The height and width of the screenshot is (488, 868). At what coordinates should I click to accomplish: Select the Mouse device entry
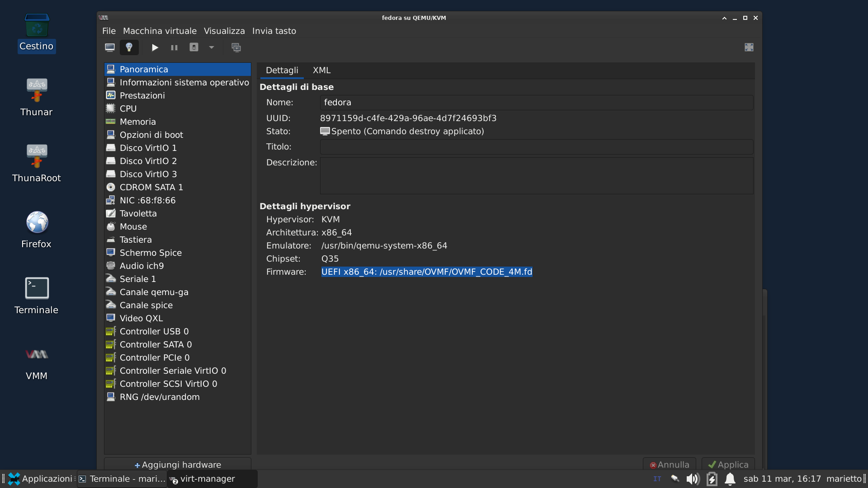coord(178,226)
